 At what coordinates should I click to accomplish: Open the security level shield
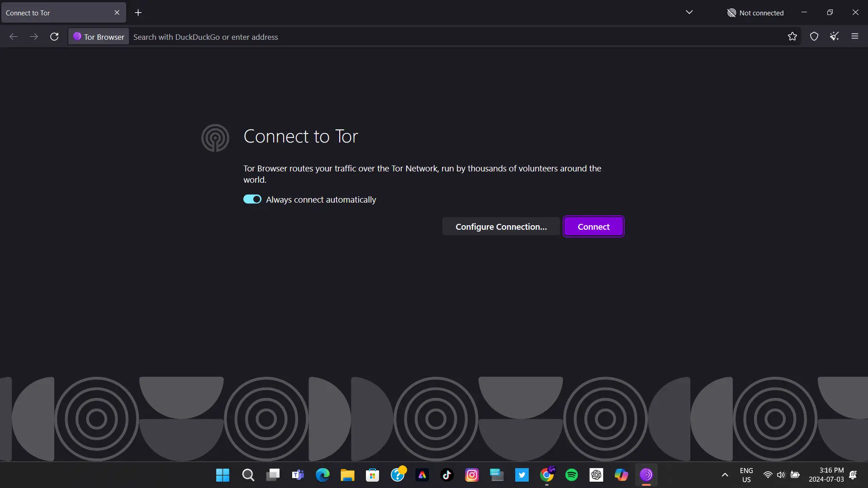tap(814, 37)
